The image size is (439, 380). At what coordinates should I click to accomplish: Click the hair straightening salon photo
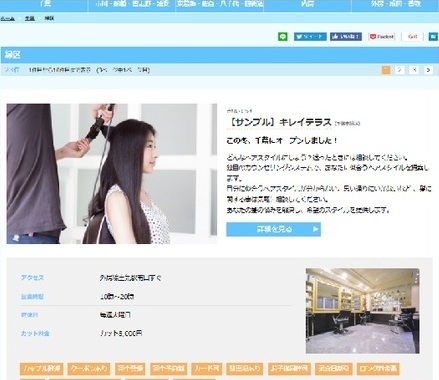[112, 174]
